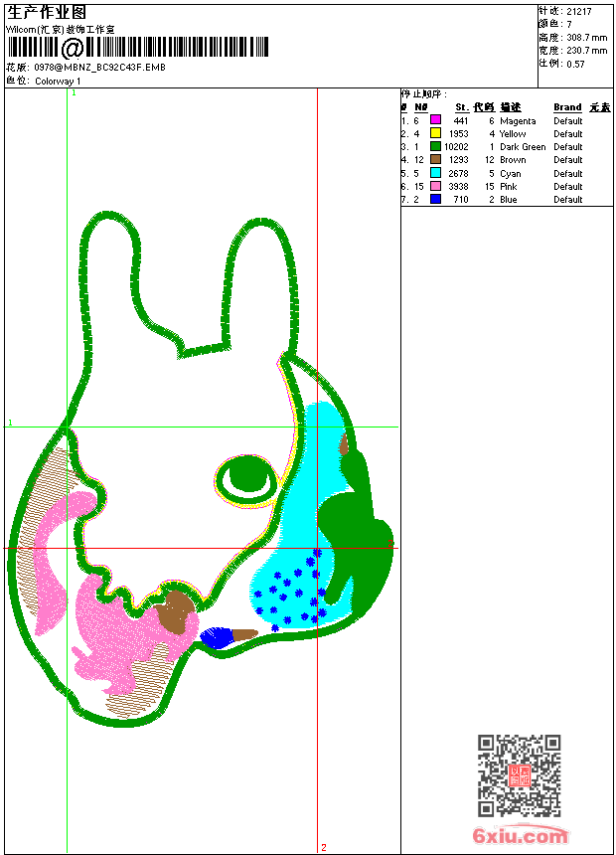Click the Colorway 1 label
This screenshot has height=855, width=616.
[58, 81]
